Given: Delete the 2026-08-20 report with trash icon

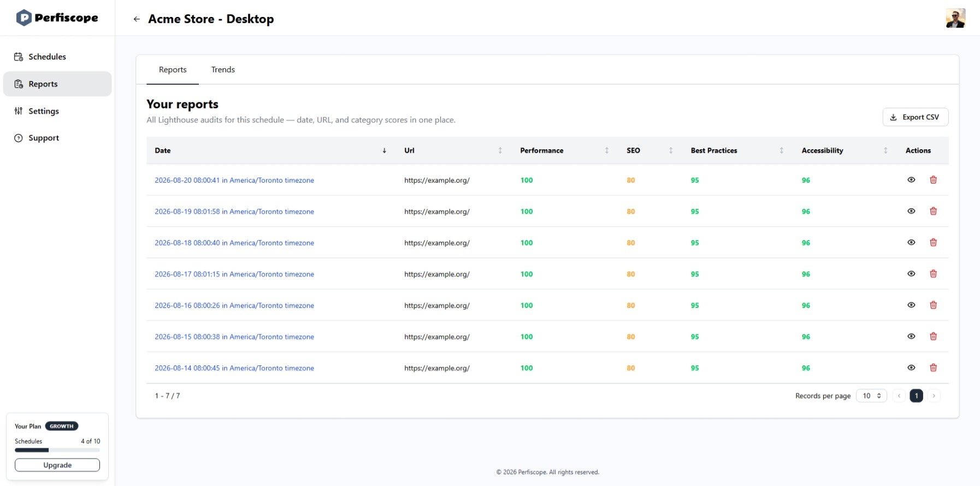Looking at the screenshot, I should (x=933, y=180).
